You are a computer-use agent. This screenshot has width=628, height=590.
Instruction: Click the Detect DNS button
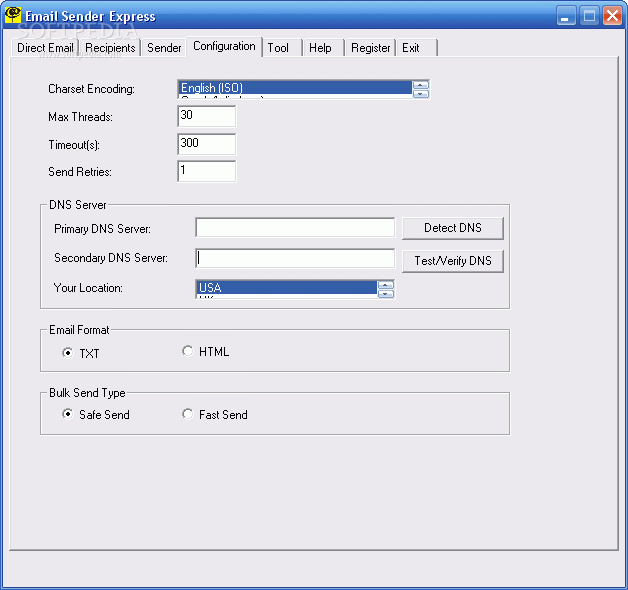(453, 228)
